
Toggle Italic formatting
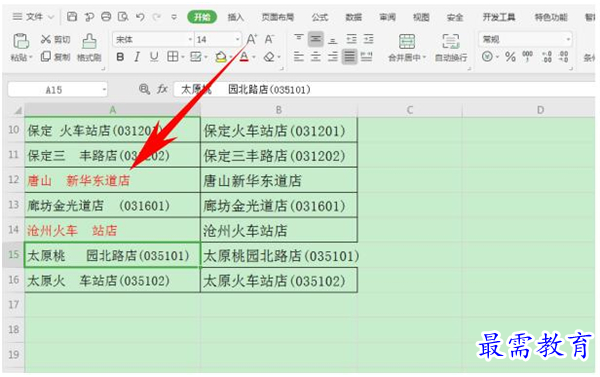coord(137,57)
